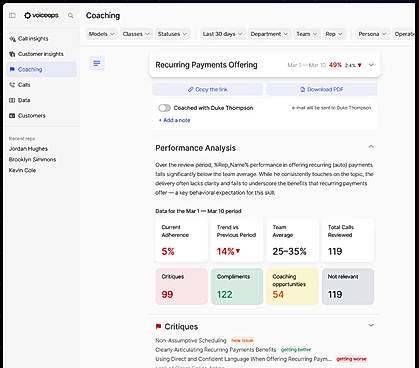Screen dimensions: 419x368
Task: Click the red trend arrow in header card
Action: click(359, 65)
